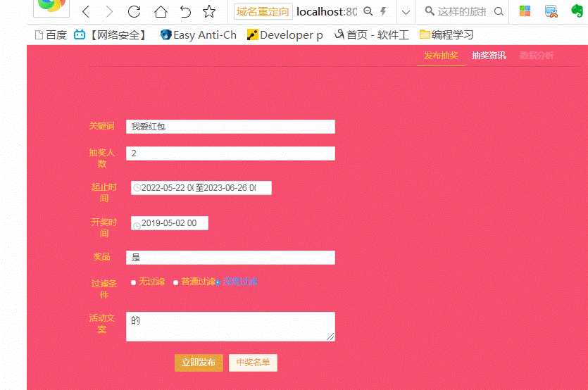588x390 pixels.
Task: Select the 普通过滤 radio option
Action: 175,282
